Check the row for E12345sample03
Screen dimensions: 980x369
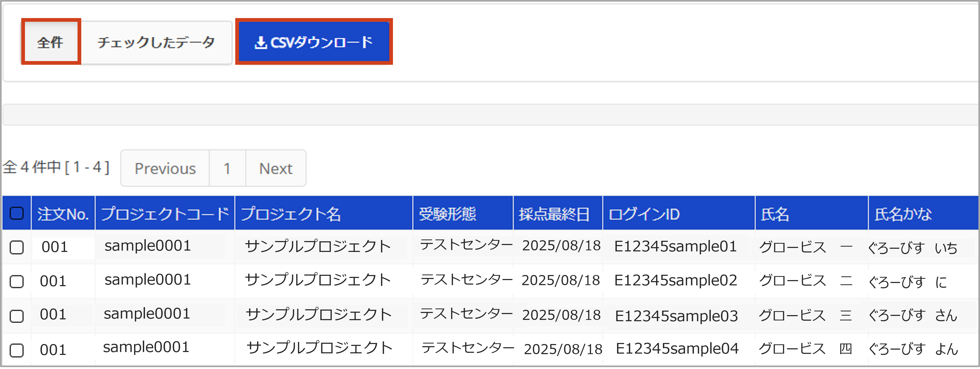point(17,316)
